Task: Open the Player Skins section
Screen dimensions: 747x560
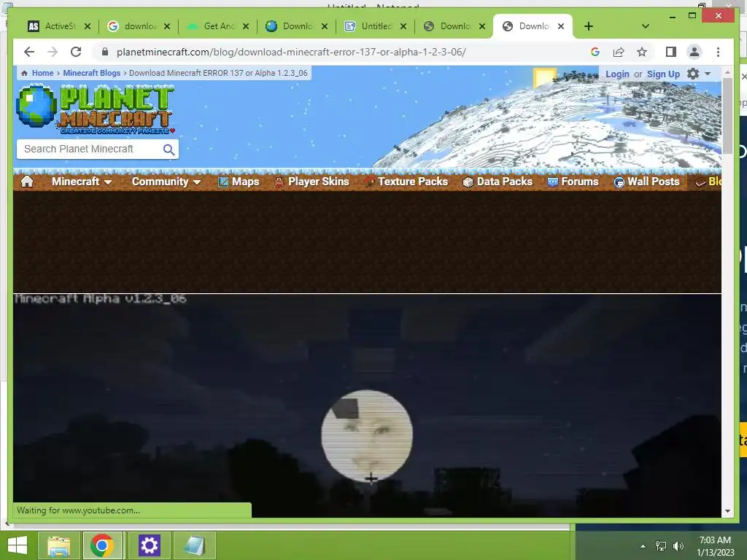Action: click(x=312, y=182)
